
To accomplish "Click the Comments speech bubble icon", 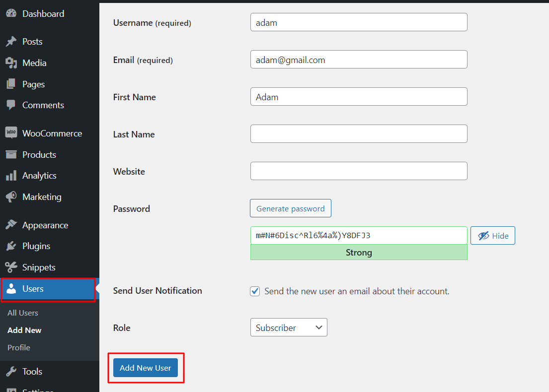I will [11, 105].
